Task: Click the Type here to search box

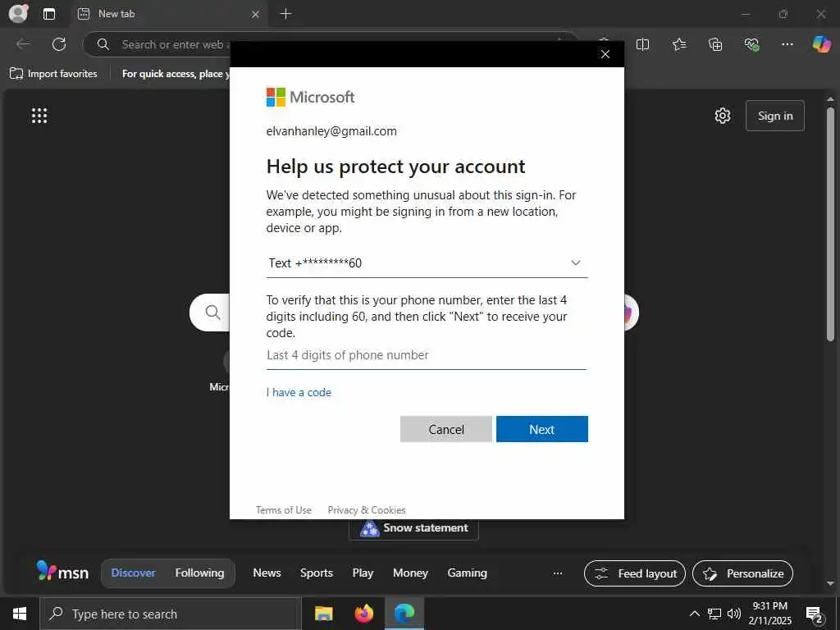Action: [171, 614]
